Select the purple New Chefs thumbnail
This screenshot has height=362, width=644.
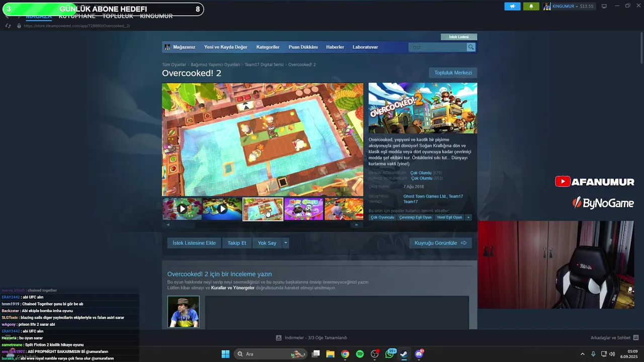tap(304, 209)
